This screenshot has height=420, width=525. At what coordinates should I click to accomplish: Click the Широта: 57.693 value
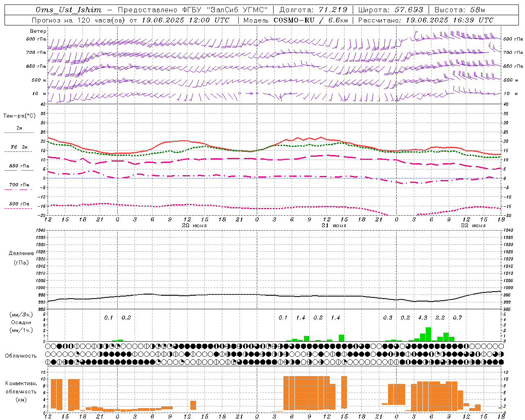tap(390, 10)
